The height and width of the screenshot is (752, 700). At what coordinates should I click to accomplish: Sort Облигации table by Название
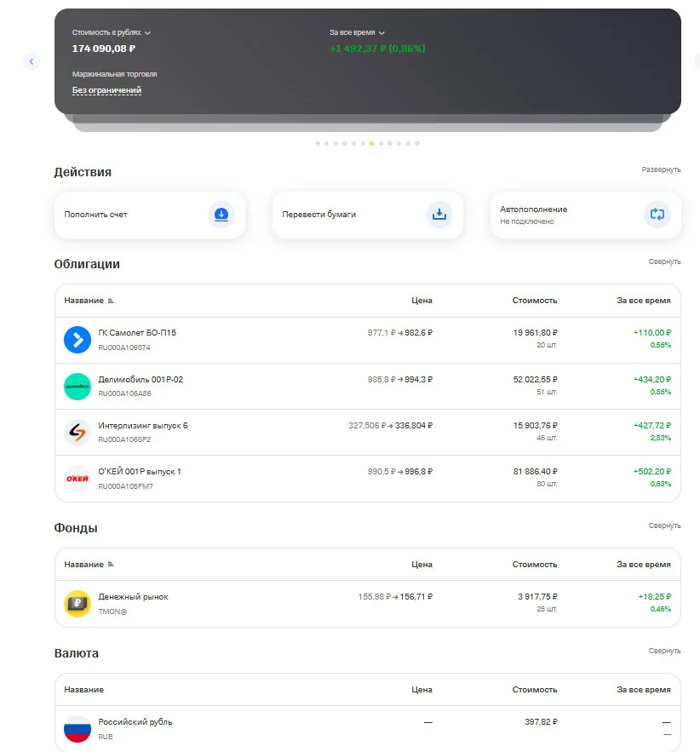(89, 301)
